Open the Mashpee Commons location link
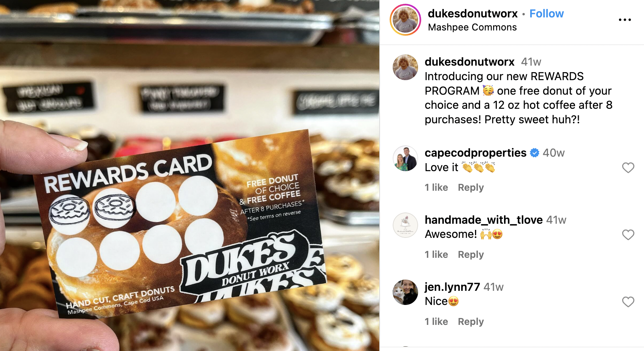The height and width of the screenshot is (351, 644). coord(472,27)
